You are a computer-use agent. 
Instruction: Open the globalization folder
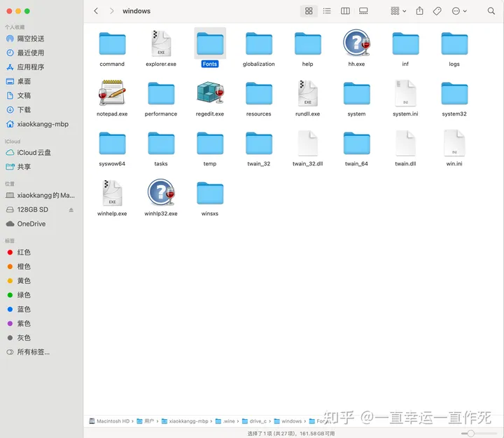pyautogui.click(x=259, y=43)
